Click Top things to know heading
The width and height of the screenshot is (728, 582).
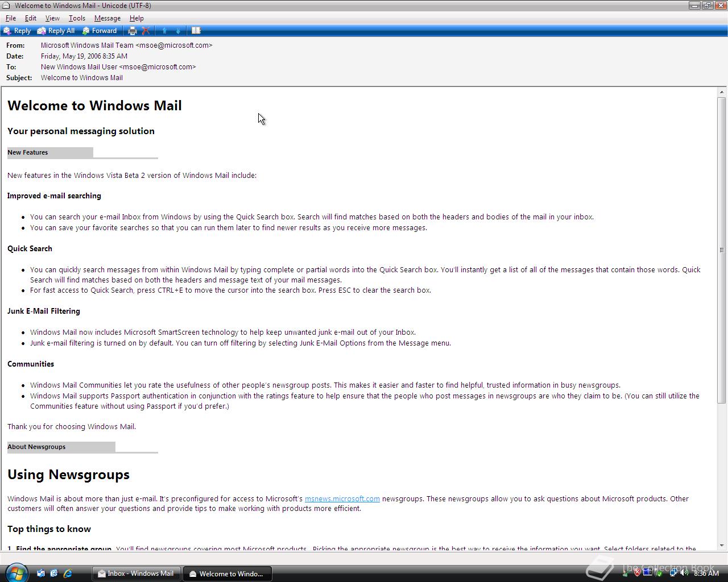[x=49, y=529]
